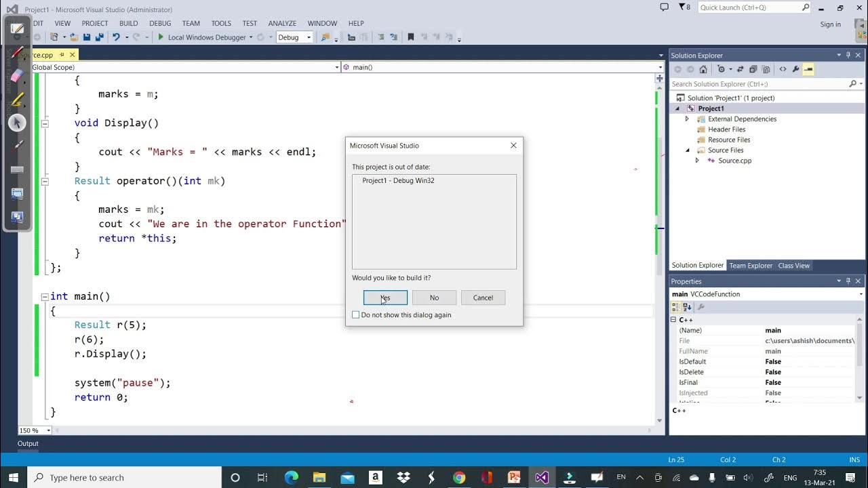Toggle bookmark toolbar icon

click(410, 37)
